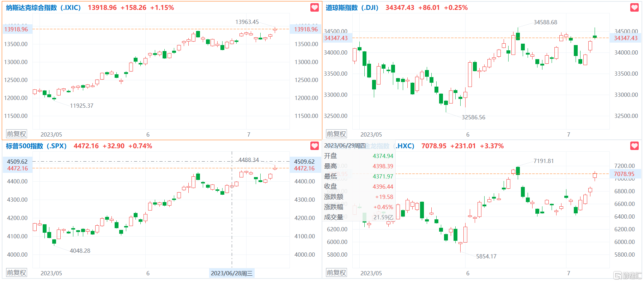Click the S&P 500 header price 4472.16
Screen dimensions: 644x282
(86, 146)
